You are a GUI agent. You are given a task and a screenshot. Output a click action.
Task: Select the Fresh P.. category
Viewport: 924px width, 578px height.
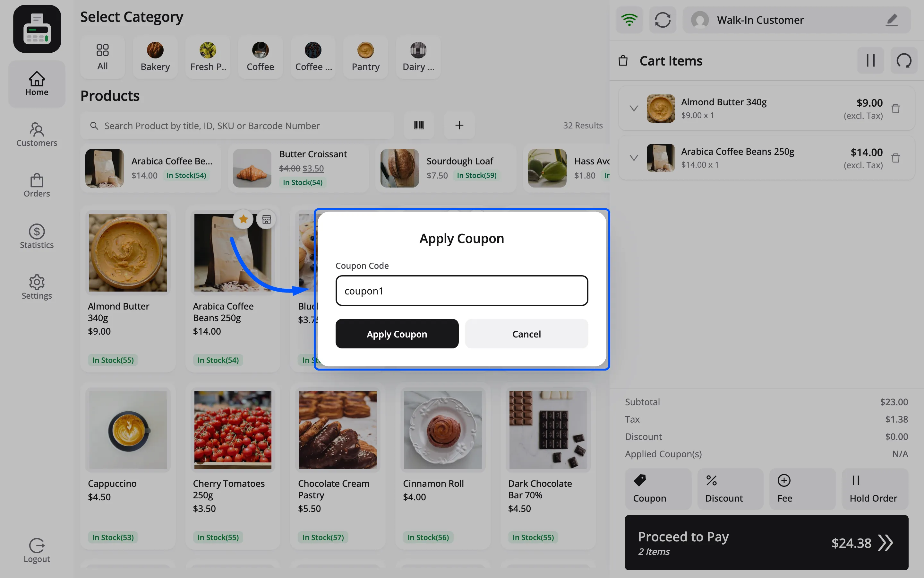[x=208, y=57]
